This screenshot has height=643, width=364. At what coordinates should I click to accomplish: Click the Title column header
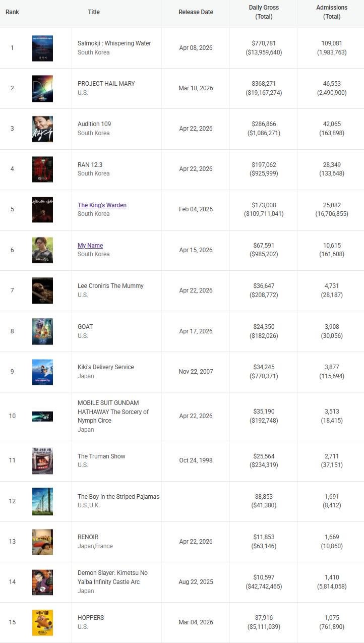coord(94,12)
